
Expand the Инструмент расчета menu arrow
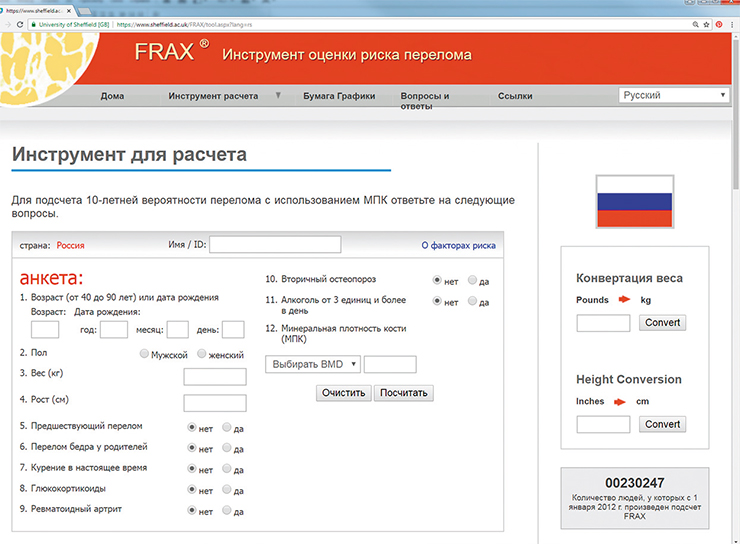coord(278,95)
